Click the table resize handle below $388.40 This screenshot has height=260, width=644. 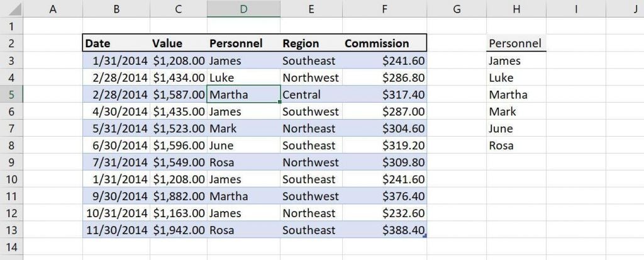click(425, 235)
